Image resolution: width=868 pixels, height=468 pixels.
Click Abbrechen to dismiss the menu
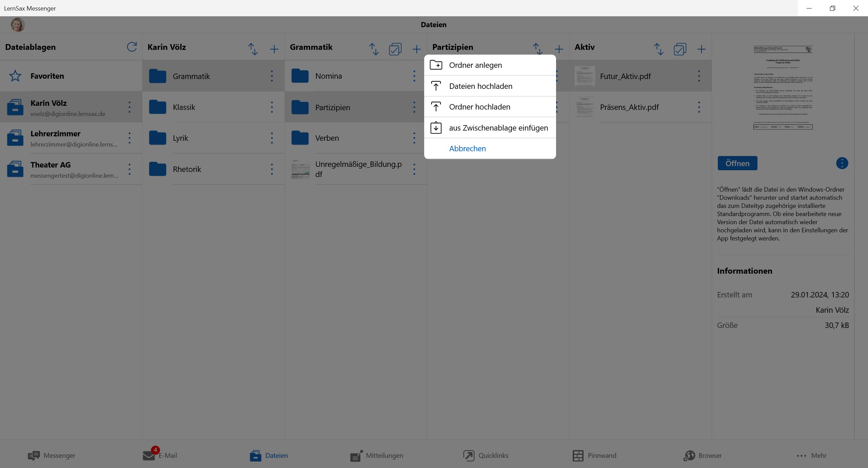[467, 149]
